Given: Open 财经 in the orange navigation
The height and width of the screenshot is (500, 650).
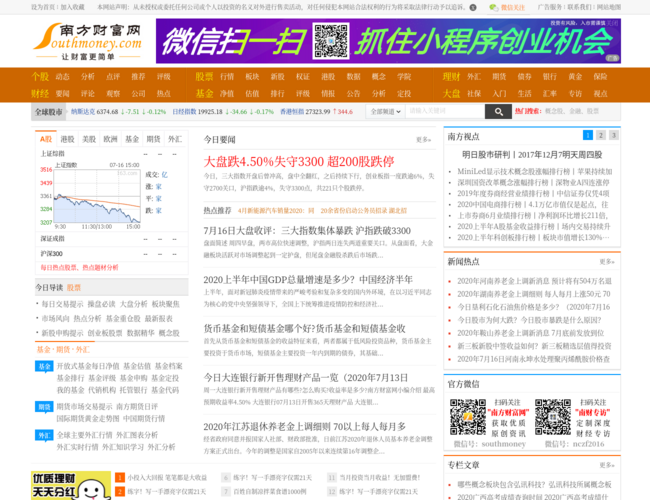Looking at the screenshot, I should coord(40,94).
